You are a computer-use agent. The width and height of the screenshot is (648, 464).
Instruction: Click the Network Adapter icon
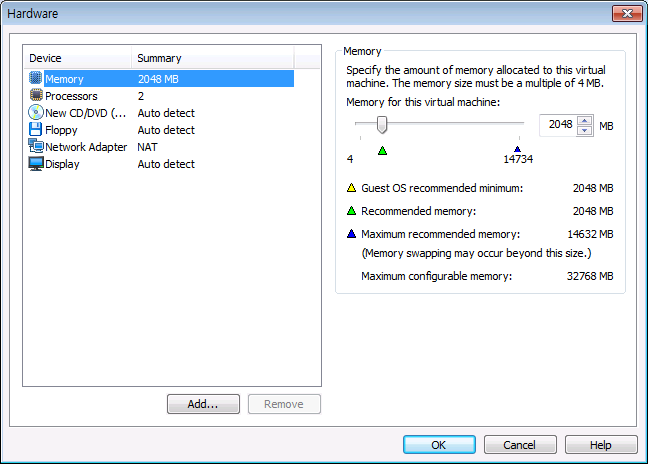click(x=36, y=146)
